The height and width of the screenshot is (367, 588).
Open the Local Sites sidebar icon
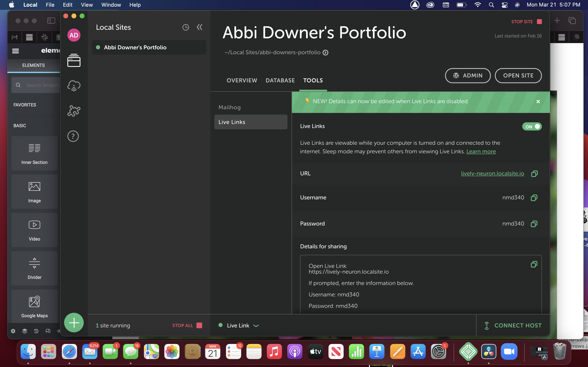click(x=74, y=60)
